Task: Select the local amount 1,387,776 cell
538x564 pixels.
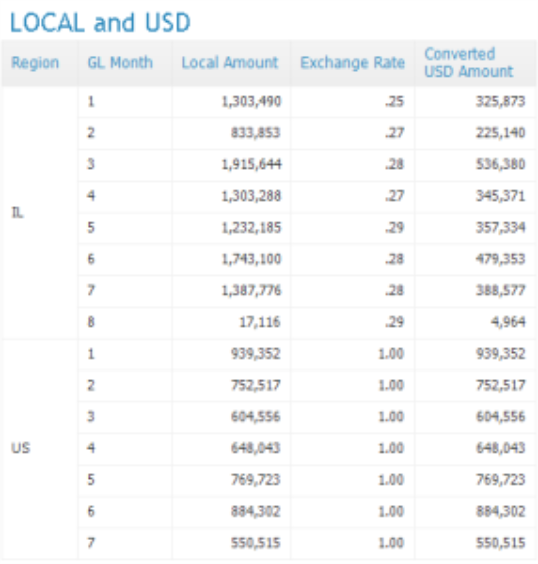Action: (251, 290)
